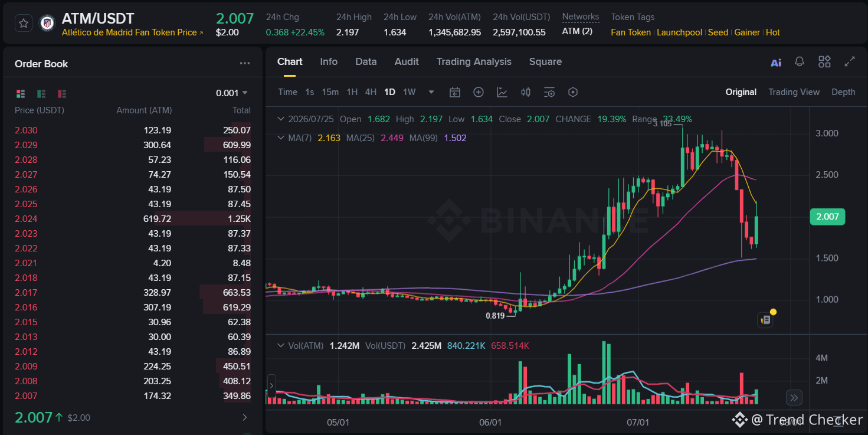Select the sell order at price 2.030
The height and width of the screenshot is (435, 868).
click(x=133, y=130)
